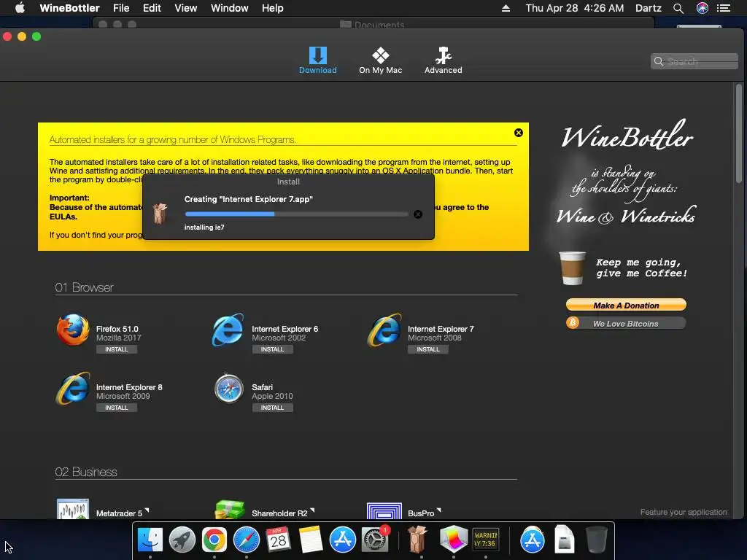Screen dimensions: 747x560
Task: Open Siri from menu bar
Action: pyautogui.click(x=703, y=8)
